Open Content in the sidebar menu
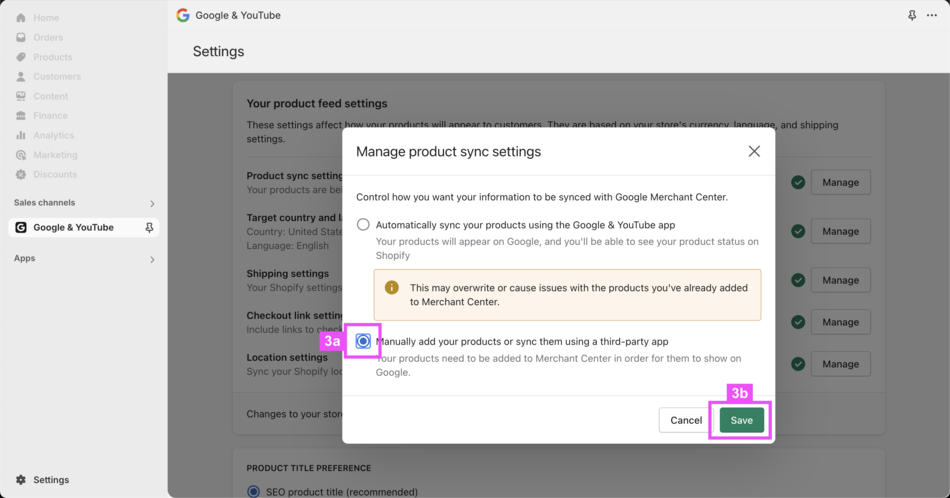This screenshot has width=950, height=498. pos(50,96)
